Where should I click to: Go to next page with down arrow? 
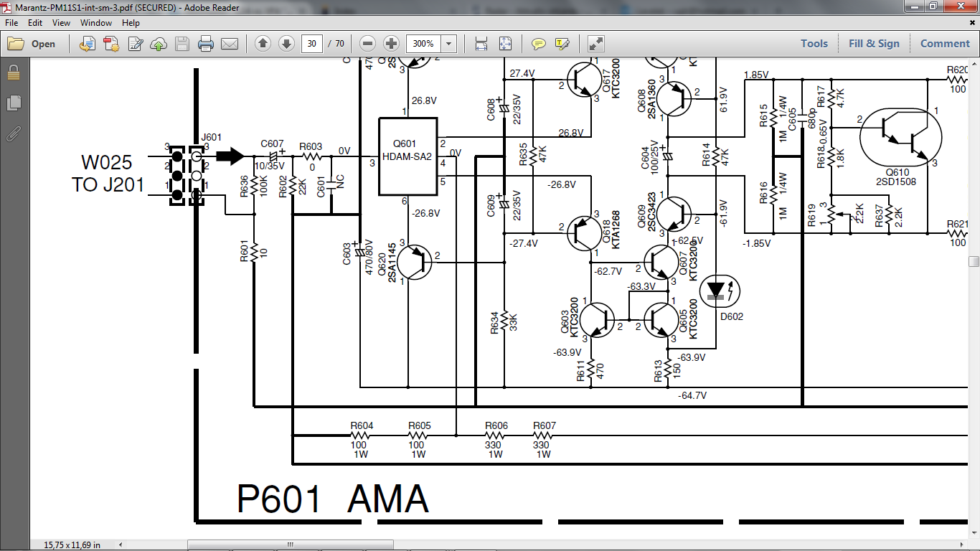[x=286, y=44]
